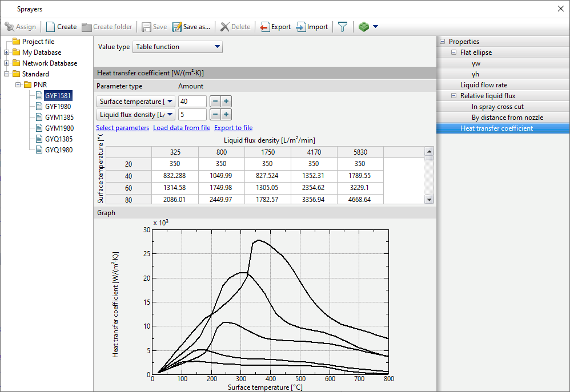Click the Import toolbar icon

[301, 27]
